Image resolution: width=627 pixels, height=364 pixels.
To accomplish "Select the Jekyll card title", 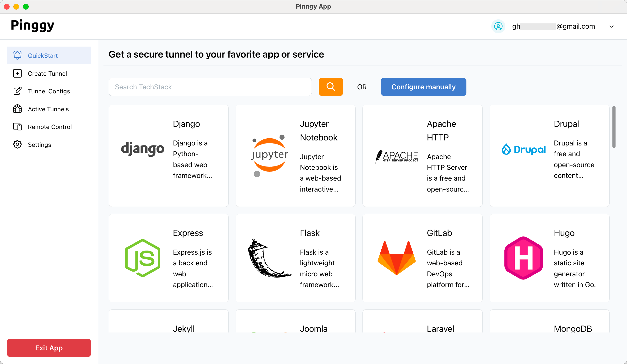I will [184, 328].
